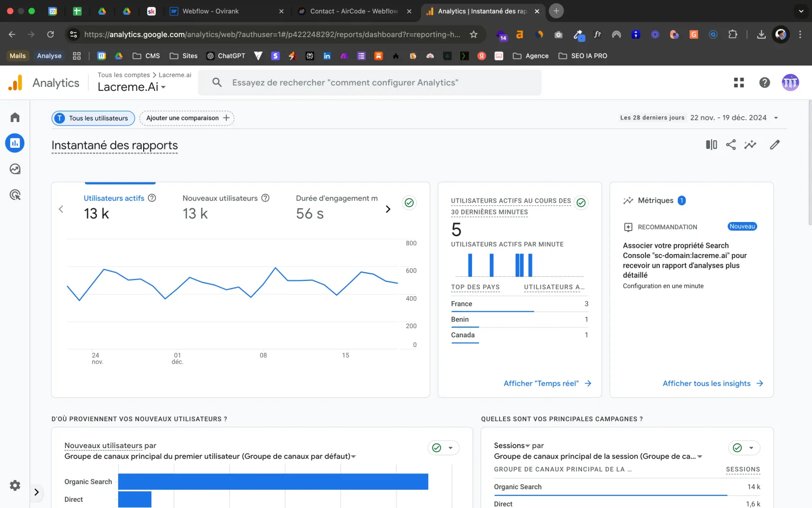This screenshot has width=812, height=508.
Task: Open the Reports sidebar icon
Action: pos(15,143)
